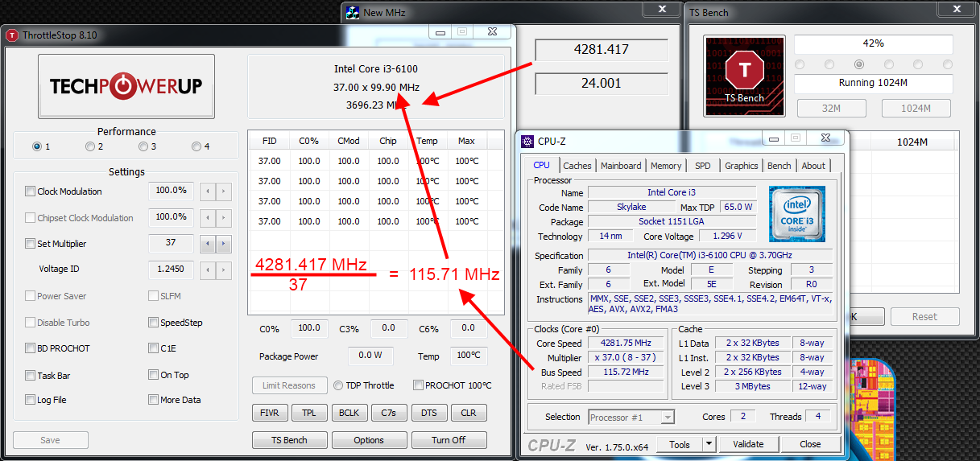Decrease the Clock Modulation value arrow
The height and width of the screenshot is (461, 980).
208,191
